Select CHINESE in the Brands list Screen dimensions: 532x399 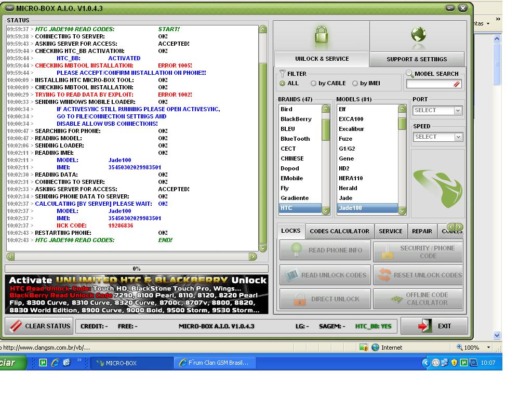pos(300,158)
